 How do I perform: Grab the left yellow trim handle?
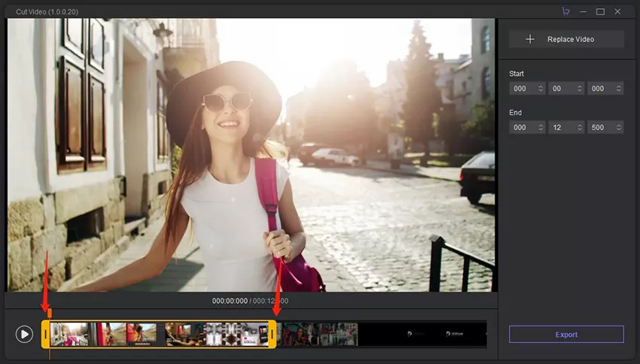point(45,334)
